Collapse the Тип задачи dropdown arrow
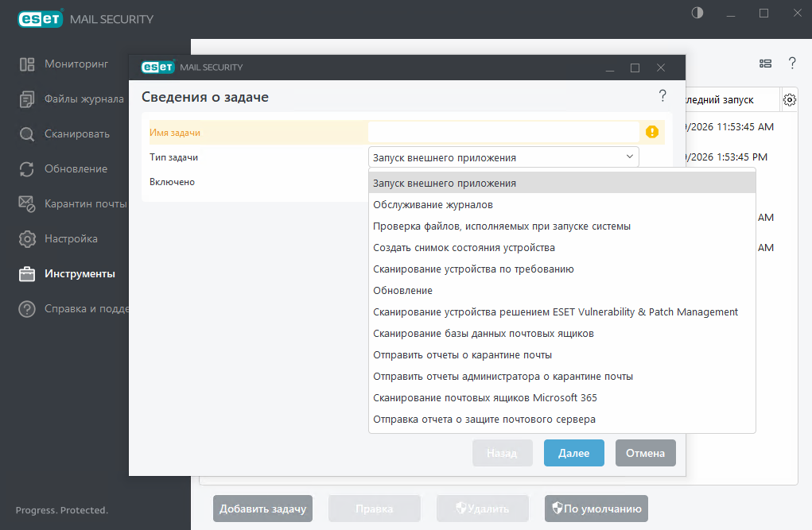 630,157
